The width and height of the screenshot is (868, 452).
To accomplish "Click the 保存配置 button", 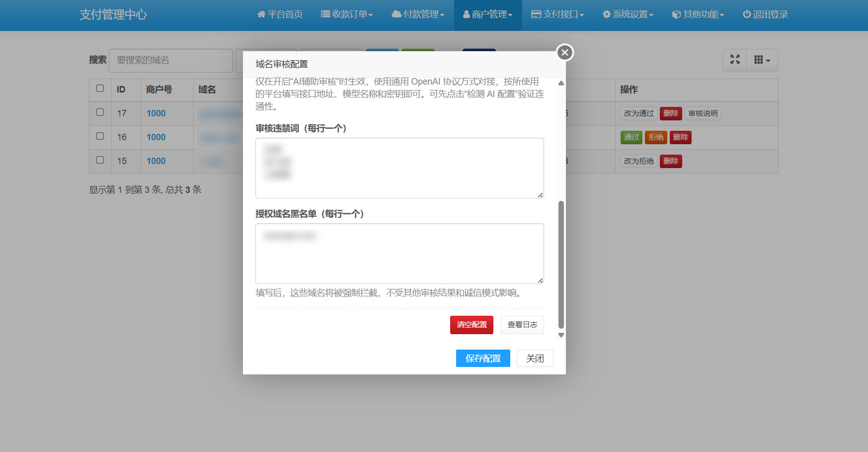I will pyautogui.click(x=483, y=358).
